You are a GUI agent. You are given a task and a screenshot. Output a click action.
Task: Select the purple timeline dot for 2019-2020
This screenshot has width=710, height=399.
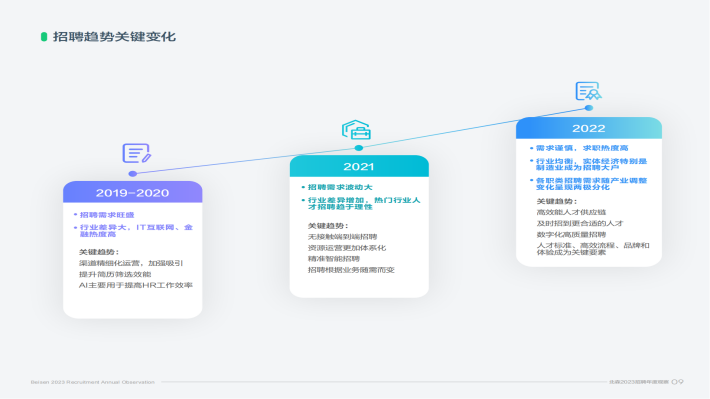pyautogui.click(x=133, y=173)
